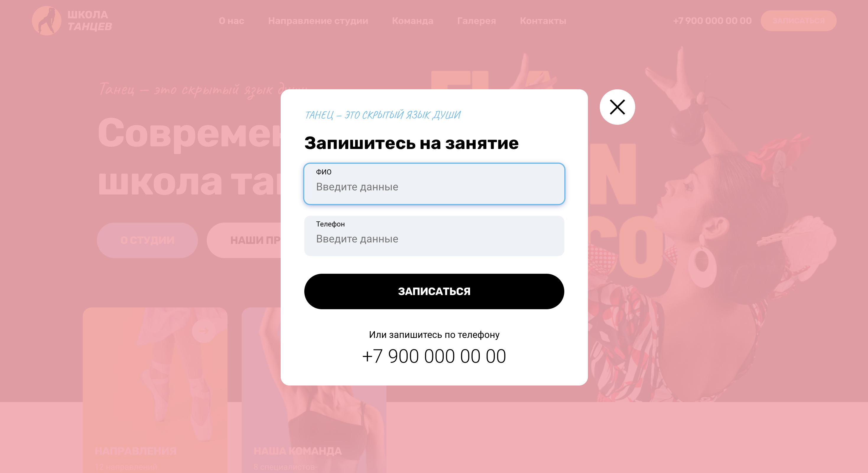
Task: Click the ШКОЛА ТАНЦЕВ logo text
Action: pos(90,21)
